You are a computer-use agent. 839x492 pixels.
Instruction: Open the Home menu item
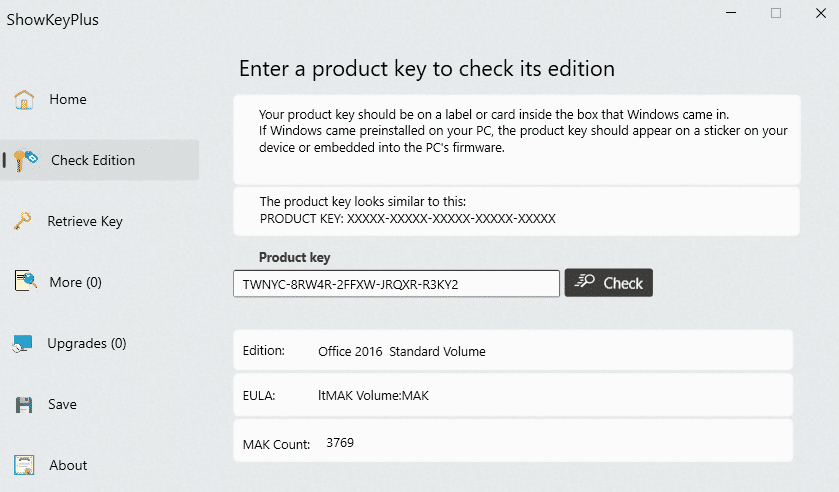pos(68,99)
